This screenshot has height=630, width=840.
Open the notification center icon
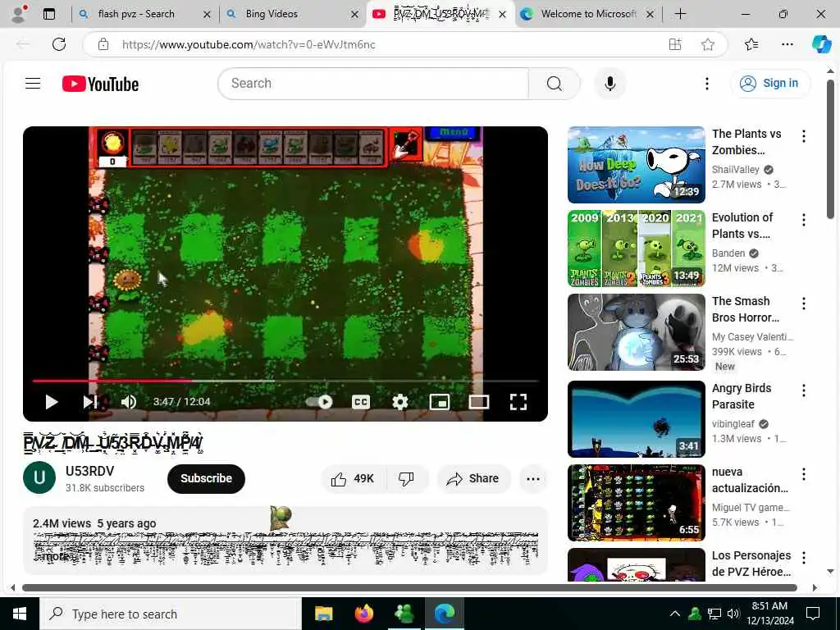[x=813, y=614]
